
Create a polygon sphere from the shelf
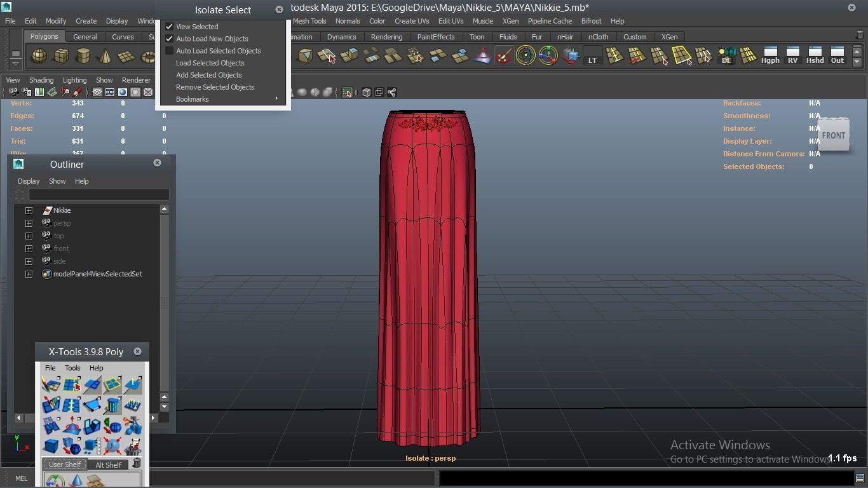39,57
